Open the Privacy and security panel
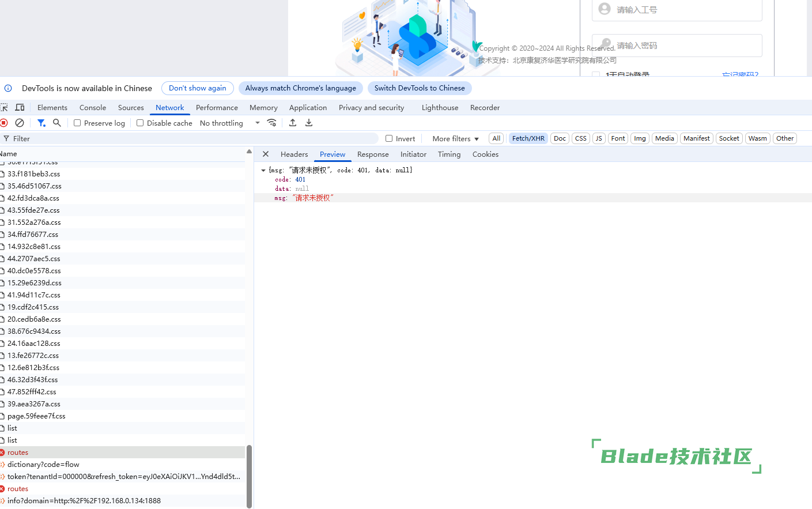 tap(371, 107)
